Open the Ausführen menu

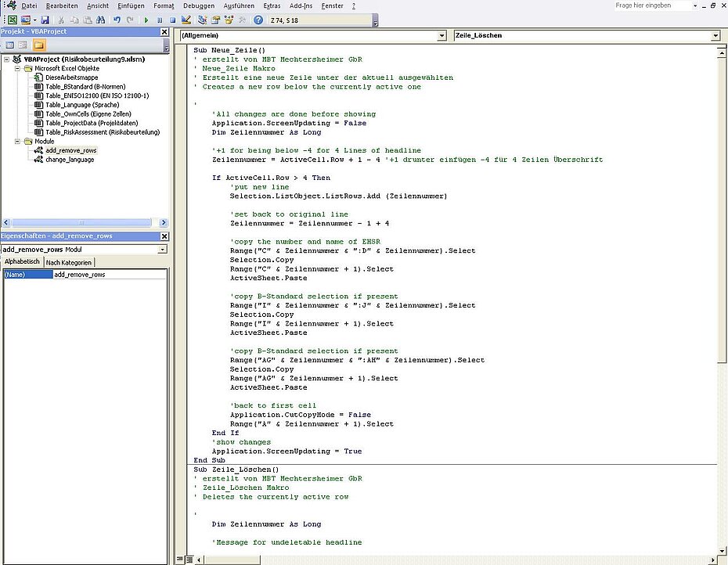[x=239, y=5]
